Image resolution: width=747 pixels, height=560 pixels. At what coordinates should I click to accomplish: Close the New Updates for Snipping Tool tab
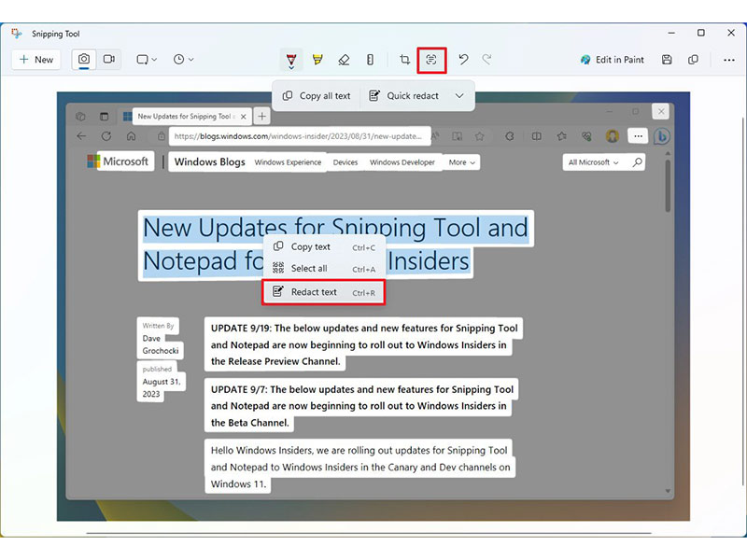click(x=244, y=116)
